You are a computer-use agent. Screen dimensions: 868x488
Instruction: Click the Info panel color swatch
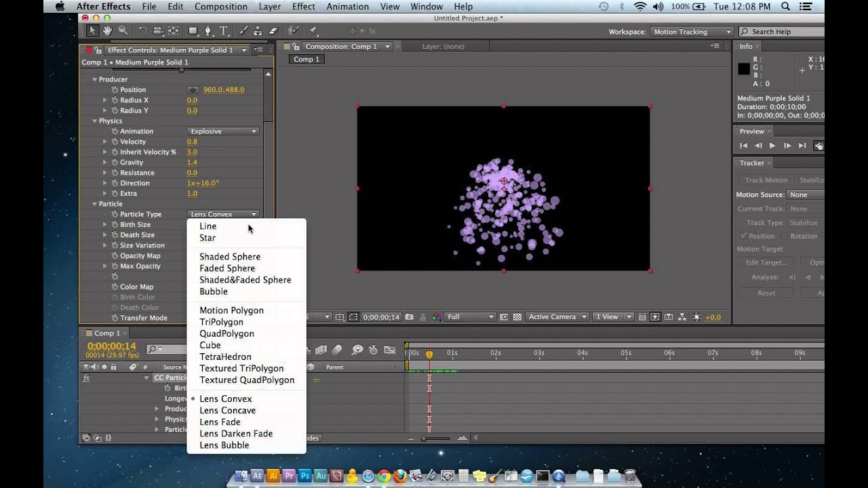(x=744, y=68)
